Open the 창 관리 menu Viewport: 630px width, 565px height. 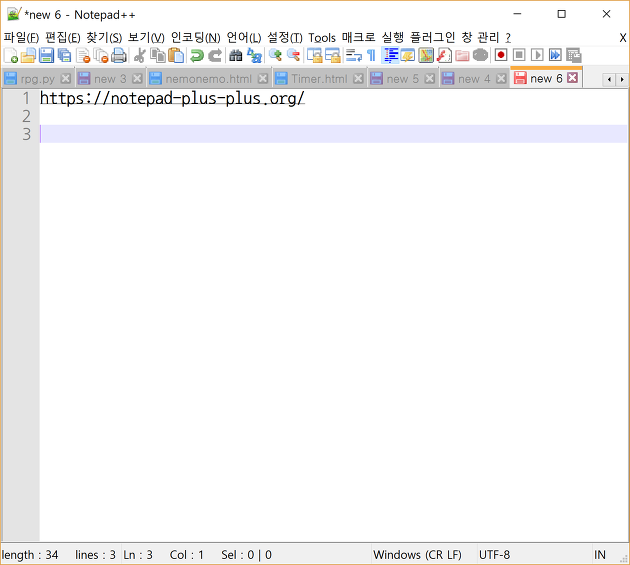coord(480,38)
